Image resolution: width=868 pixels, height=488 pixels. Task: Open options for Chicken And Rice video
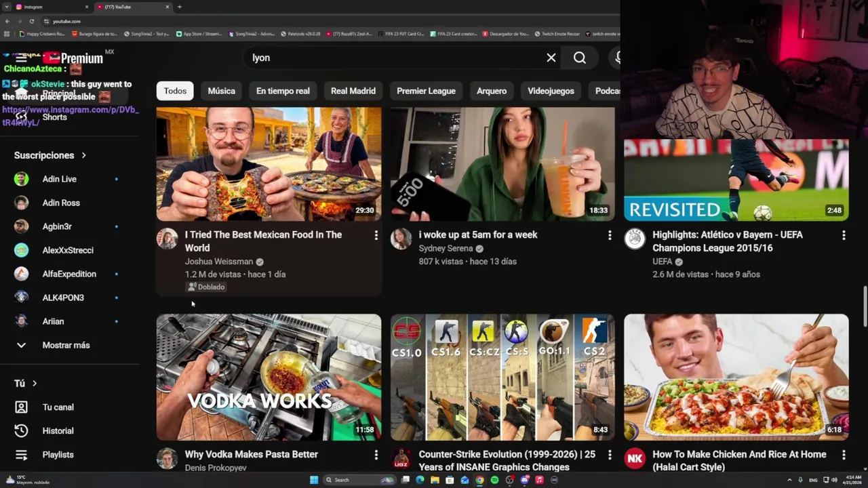click(844, 455)
